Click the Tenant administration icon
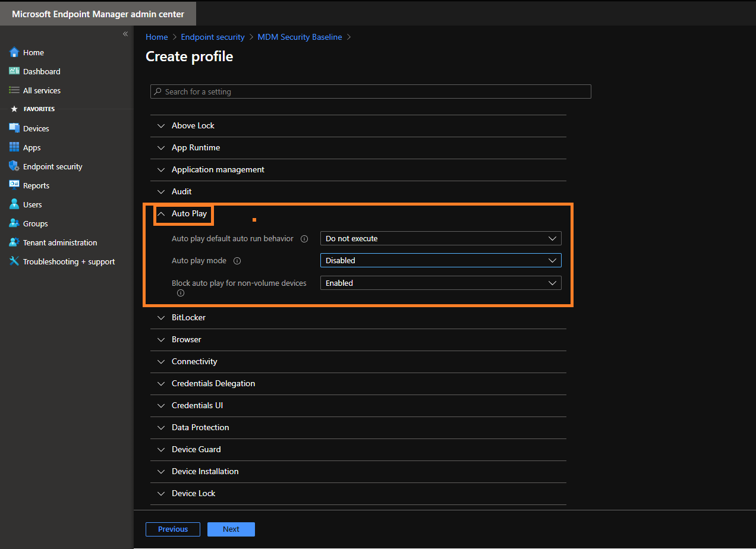756x549 pixels. click(x=14, y=242)
